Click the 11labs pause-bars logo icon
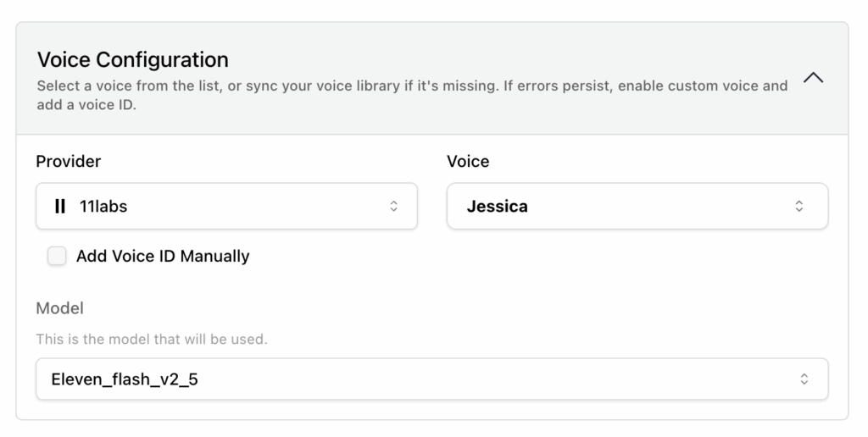 [x=60, y=206]
